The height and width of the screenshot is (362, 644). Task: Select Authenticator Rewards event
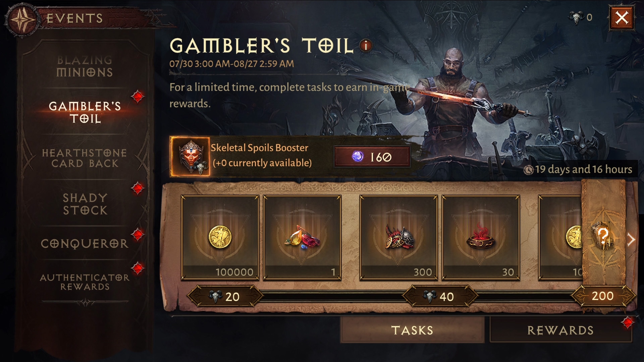tap(85, 282)
